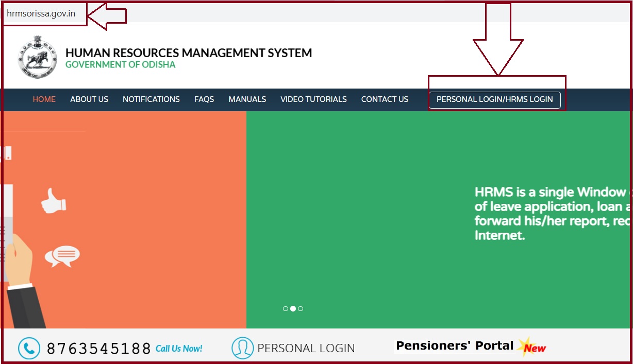633x364 pixels.
Task: Click the phone call icon
Action: tap(29, 348)
